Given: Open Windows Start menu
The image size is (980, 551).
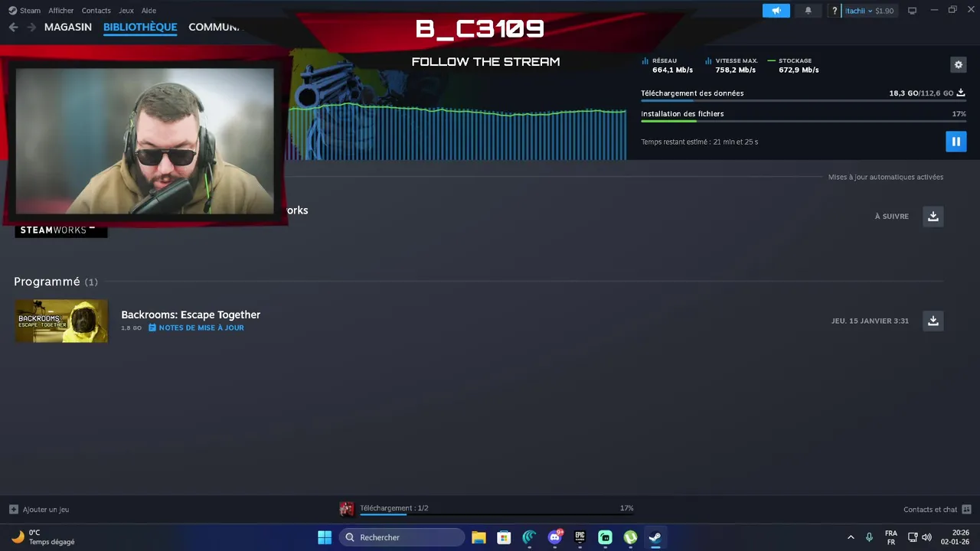Looking at the screenshot, I should click(x=325, y=537).
